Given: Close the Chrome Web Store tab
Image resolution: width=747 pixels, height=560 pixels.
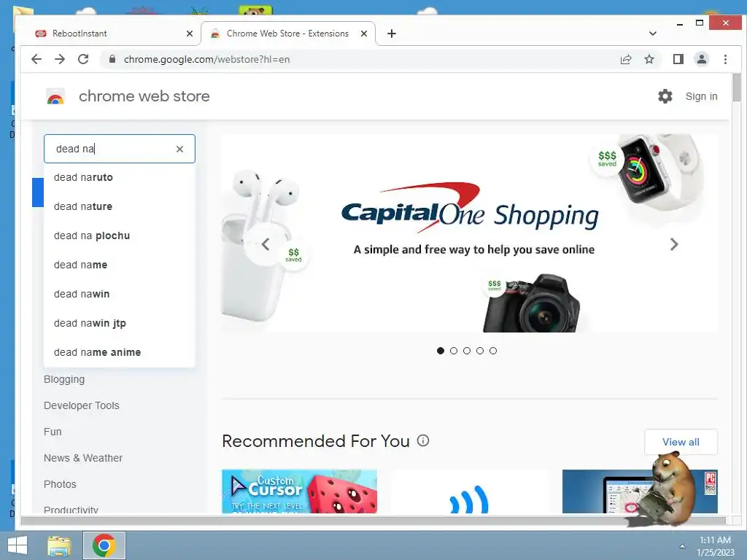Looking at the screenshot, I should coord(364,34).
